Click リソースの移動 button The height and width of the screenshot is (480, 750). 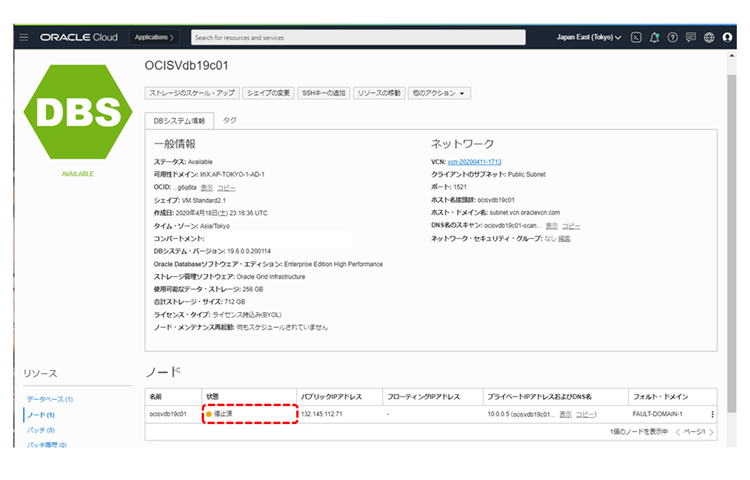click(379, 93)
